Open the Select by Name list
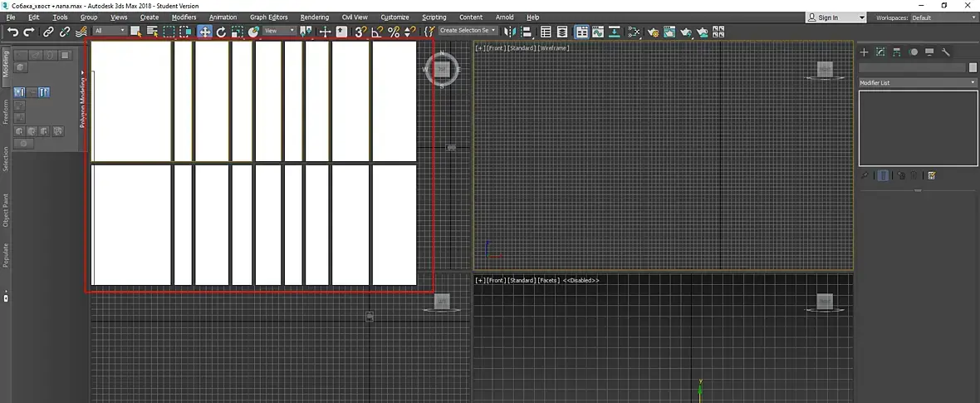 click(x=152, y=32)
